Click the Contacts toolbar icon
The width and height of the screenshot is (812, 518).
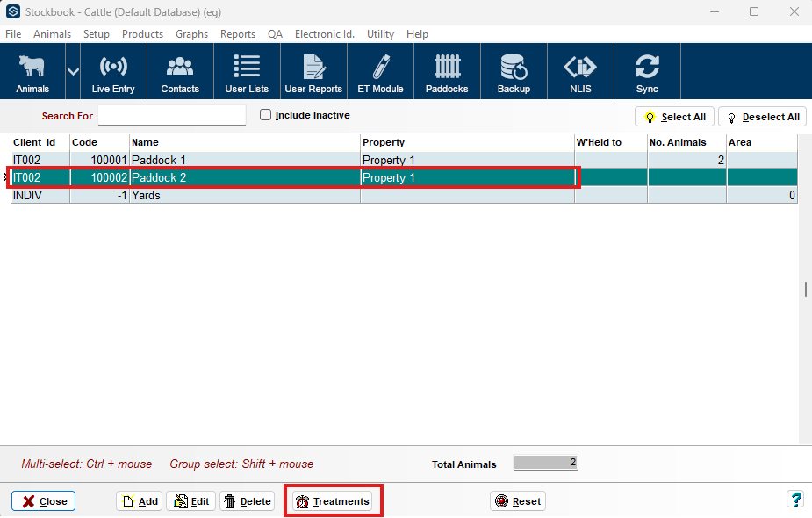point(180,72)
